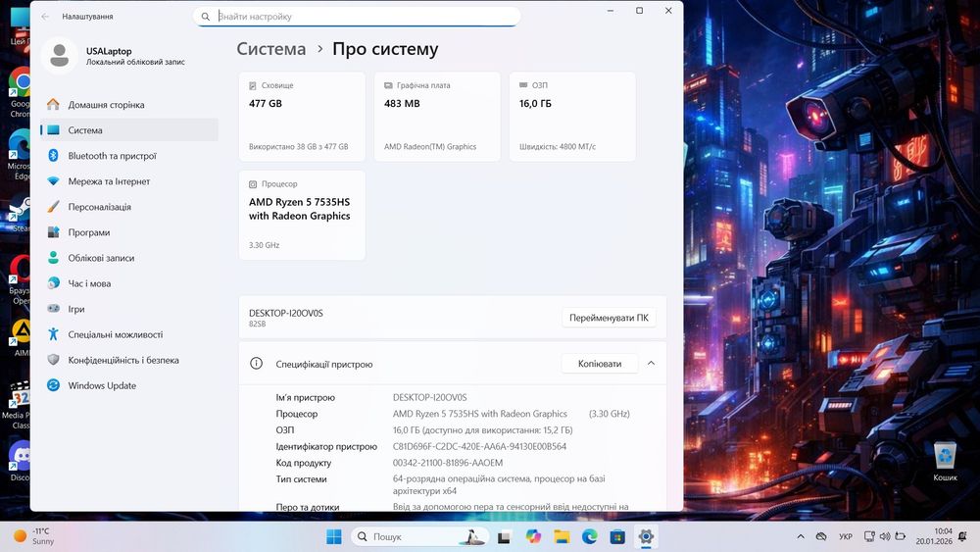This screenshot has height=552, width=980.
Task: Open the Процесор AMD Ryzen 5 card
Action: pyautogui.click(x=302, y=215)
